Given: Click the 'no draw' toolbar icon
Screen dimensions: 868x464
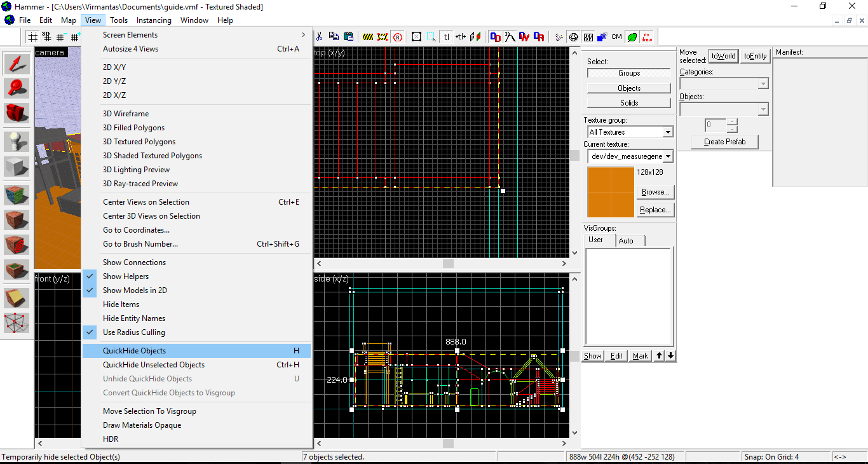Looking at the screenshot, I should 646,37.
